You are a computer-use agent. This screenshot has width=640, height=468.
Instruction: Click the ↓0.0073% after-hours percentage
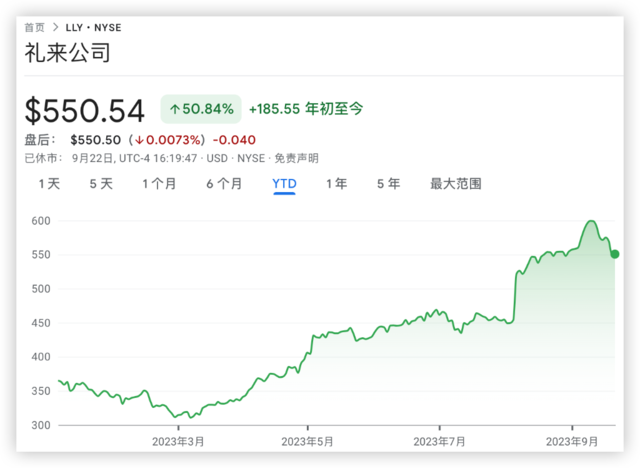(168, 140)
